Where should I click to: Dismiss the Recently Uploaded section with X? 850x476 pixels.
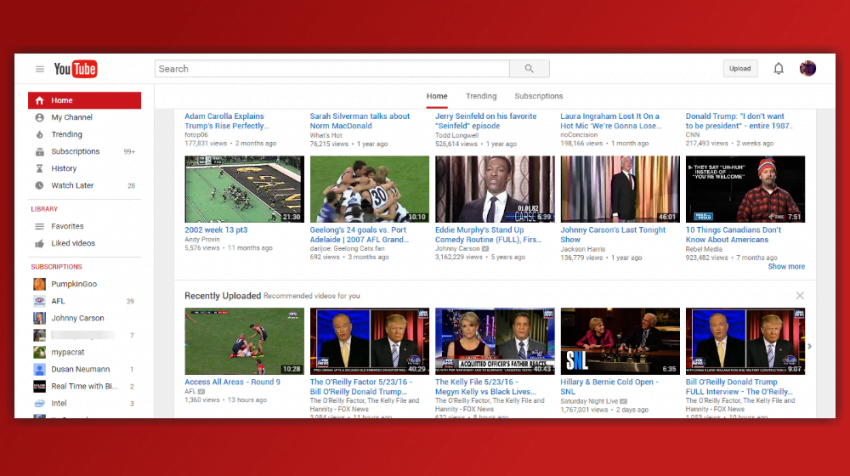(800, 295)
